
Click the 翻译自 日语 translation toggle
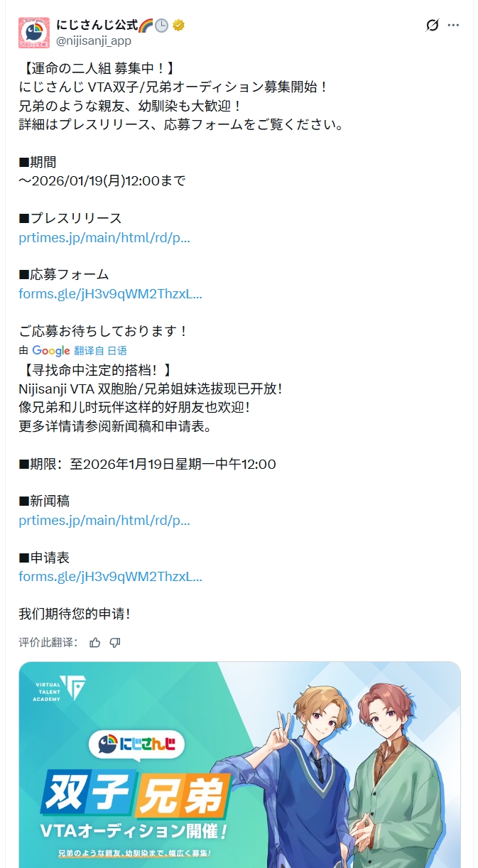tap(100, 351)
